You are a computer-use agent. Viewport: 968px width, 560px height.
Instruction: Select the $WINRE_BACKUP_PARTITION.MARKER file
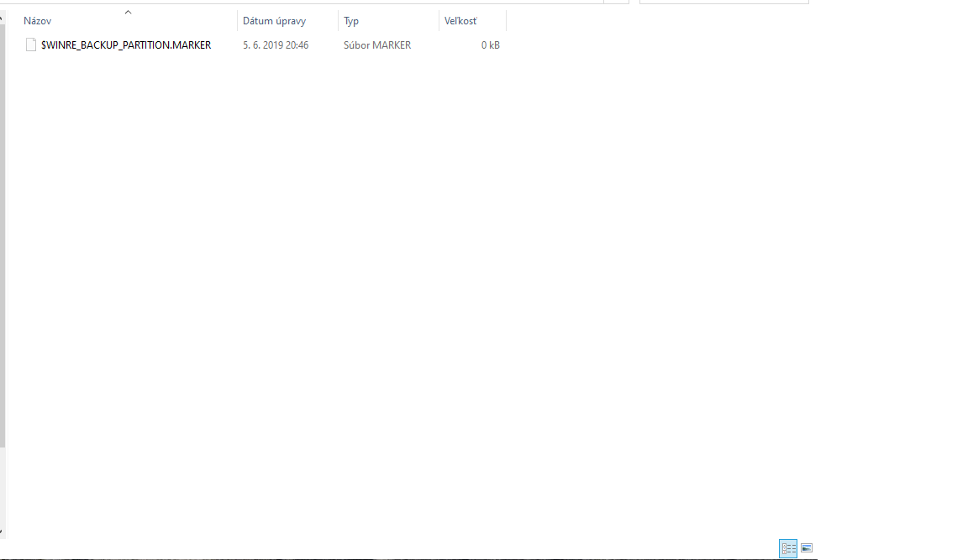[x=126, y=45]
